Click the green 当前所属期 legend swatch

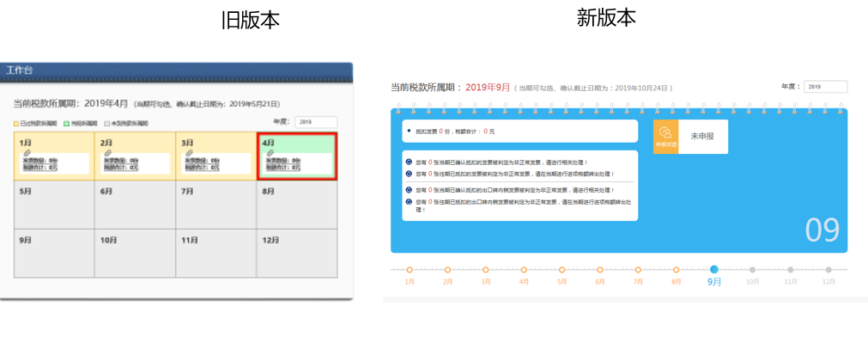(66, 123)
